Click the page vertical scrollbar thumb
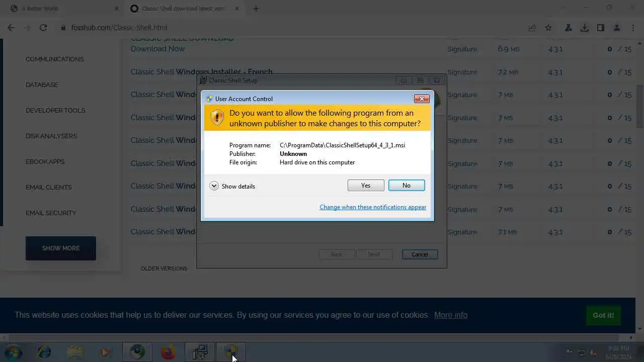This screenshot has height=362, width=644. (x=640, y=106)
